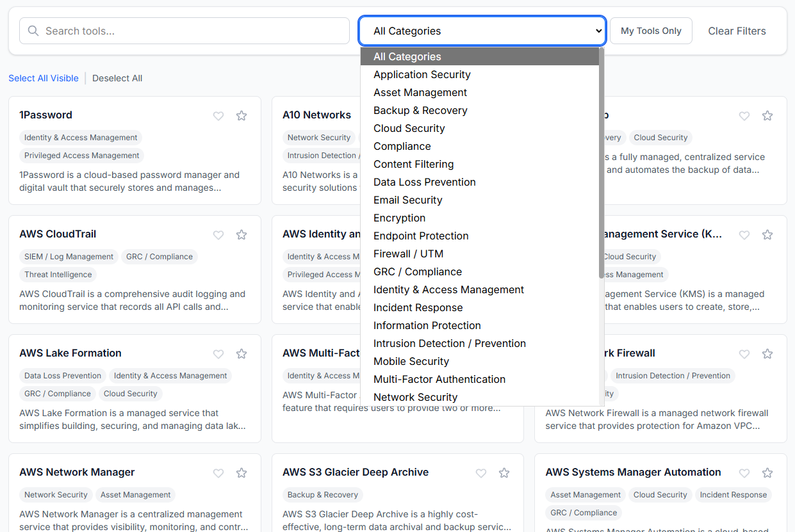Collapse the All Categories dropdown box

(482, 31)
